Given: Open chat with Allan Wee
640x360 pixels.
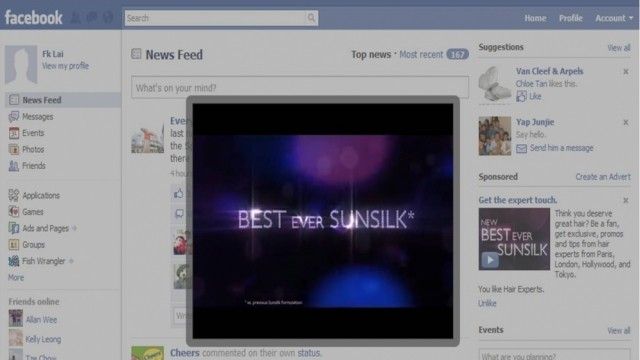Looking at the screenshot, I should (x=41, y=320).
